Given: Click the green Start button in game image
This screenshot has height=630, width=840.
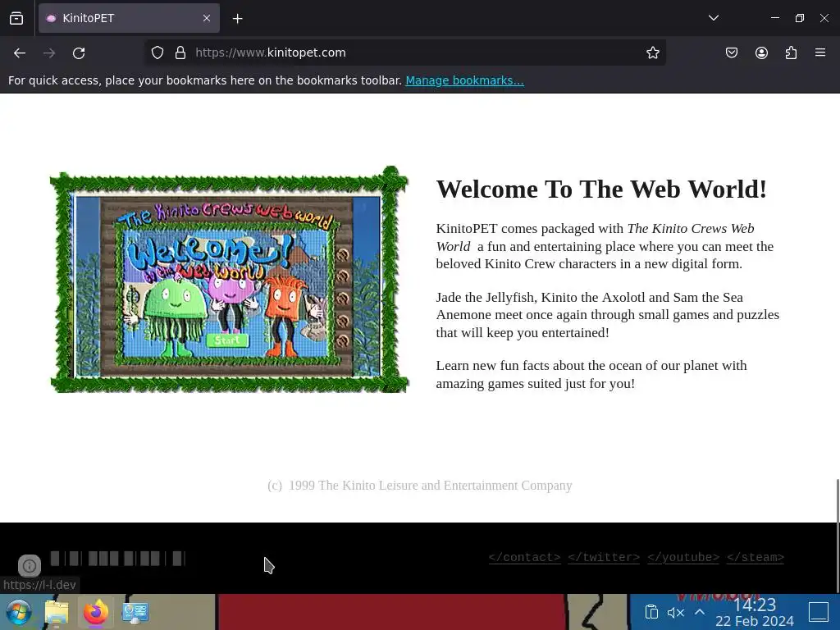Looking at the screenshot, I should click(227, 340).
